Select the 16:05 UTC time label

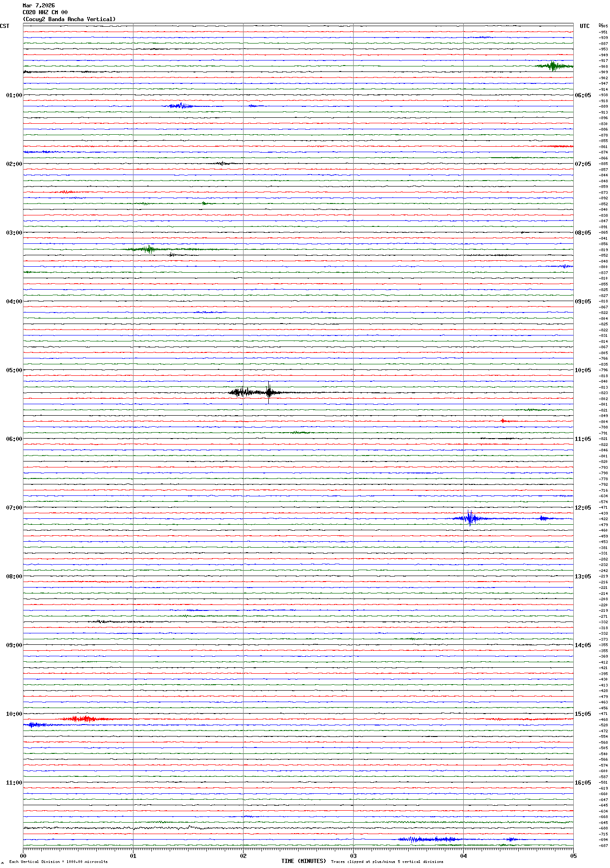(583, 783)
